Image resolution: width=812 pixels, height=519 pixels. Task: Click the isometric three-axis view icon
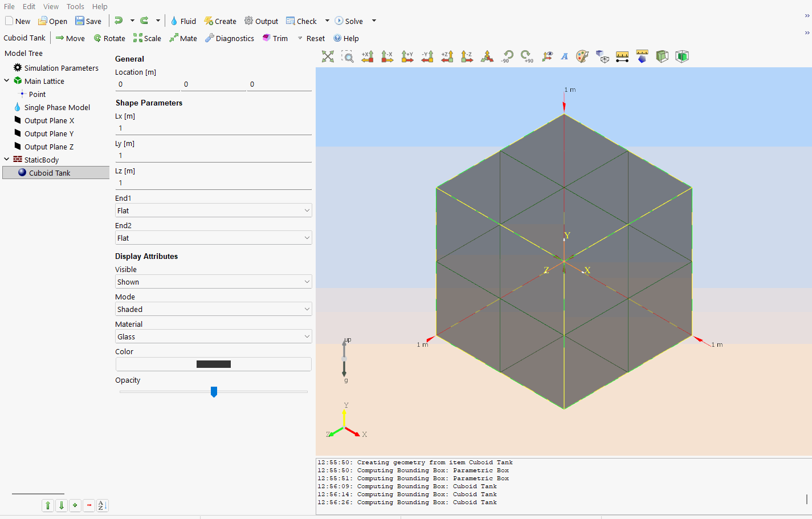click(487, 56)
